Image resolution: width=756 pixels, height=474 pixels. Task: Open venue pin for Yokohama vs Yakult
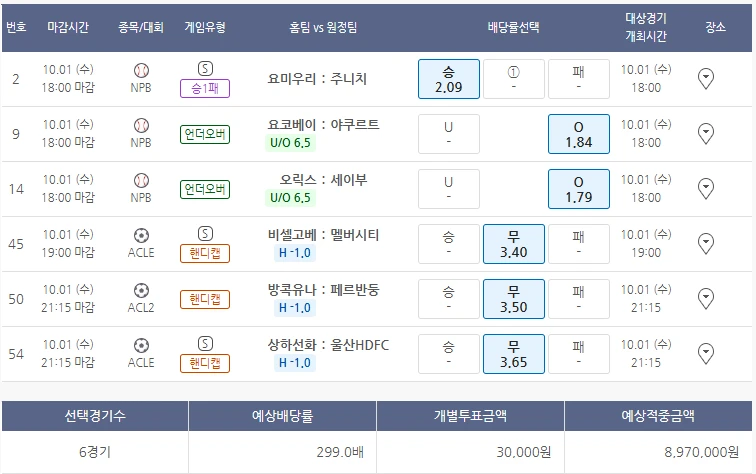pyautogui.click(x=706, y=134)
